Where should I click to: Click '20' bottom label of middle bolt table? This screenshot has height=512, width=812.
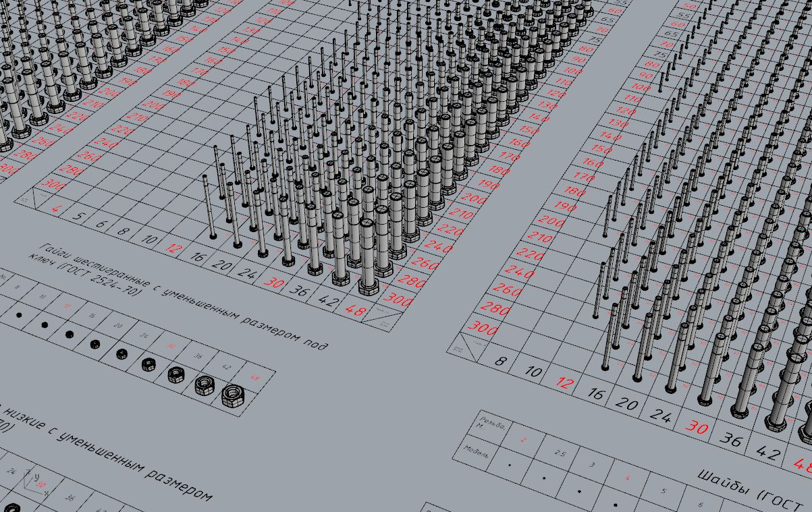(x=221, y=265)
